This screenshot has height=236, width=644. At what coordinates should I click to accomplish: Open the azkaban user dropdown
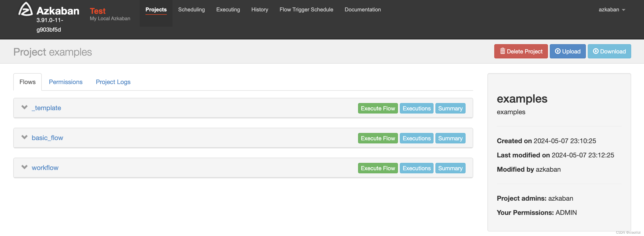(612, 10)
